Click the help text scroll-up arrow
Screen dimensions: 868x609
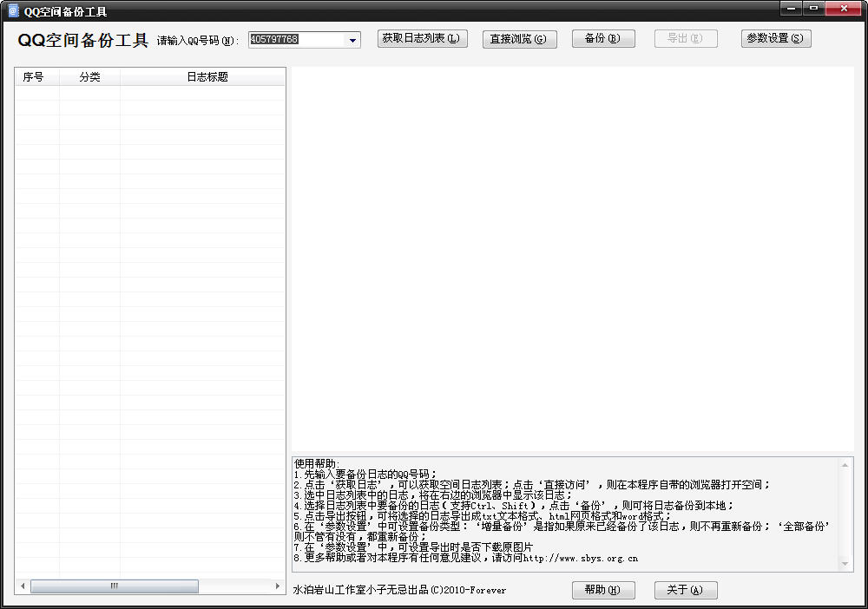[845, 465]
